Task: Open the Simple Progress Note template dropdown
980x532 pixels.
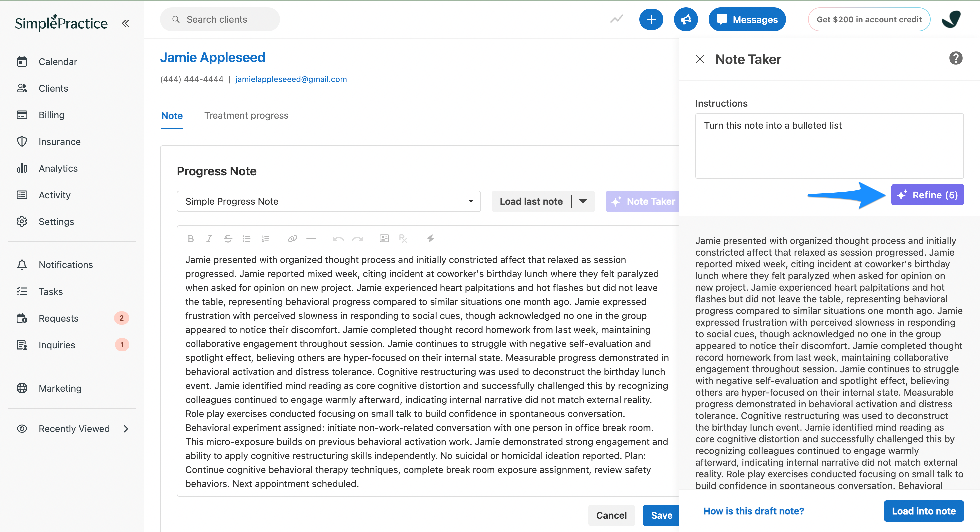Action: (329, 201)
